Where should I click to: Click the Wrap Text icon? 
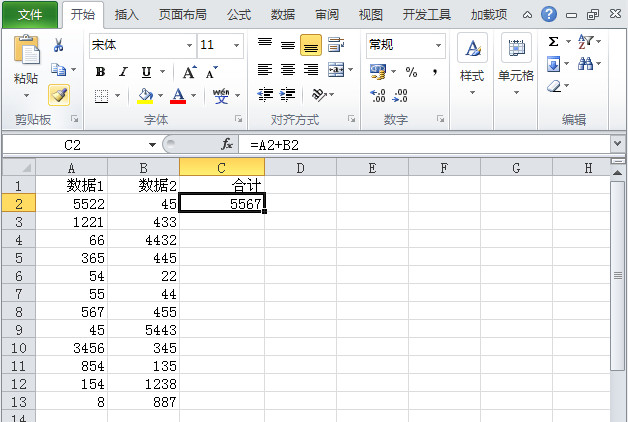336,44
